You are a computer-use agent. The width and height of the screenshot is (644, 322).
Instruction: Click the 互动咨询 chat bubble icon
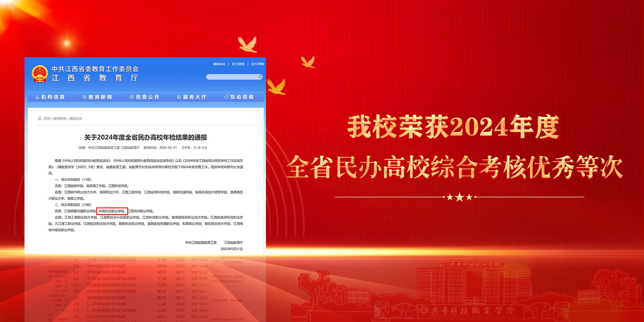(227, 97)
